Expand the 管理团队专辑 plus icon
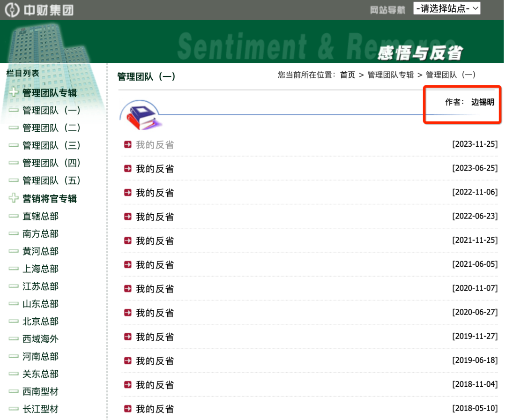This screenshot has height=420, width=506. tap(14, 92)
